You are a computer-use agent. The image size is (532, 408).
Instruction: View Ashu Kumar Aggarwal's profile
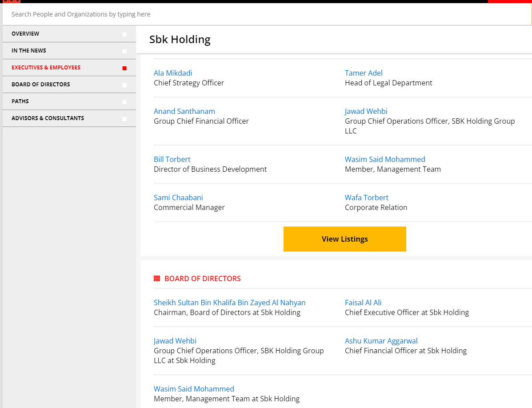[381, 341]
